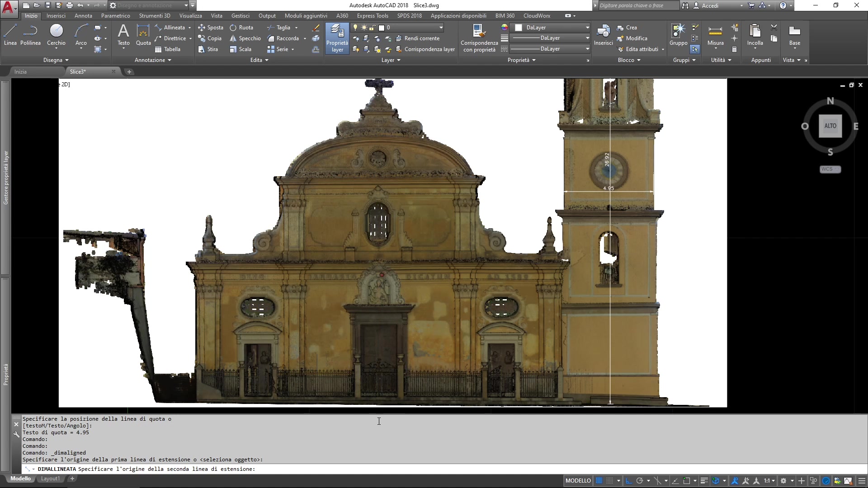The width and height of the screenshot is (868, 488).
Task: Toggle polar tracking in status bar
Action: click(x=639, y=481)
